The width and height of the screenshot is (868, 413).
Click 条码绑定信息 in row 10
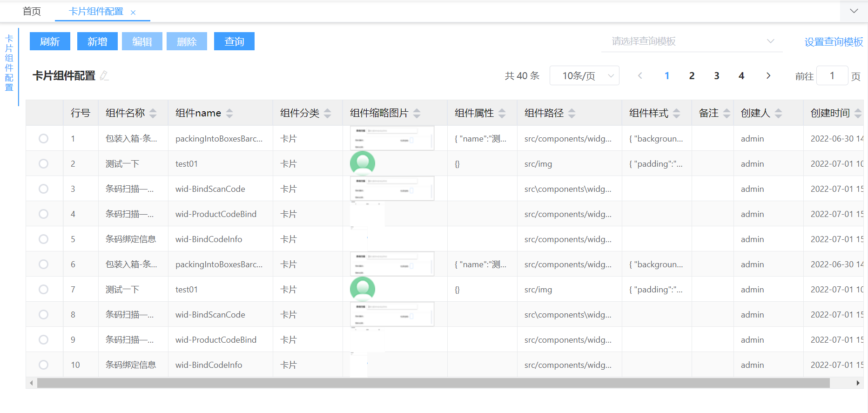point(131,365)
